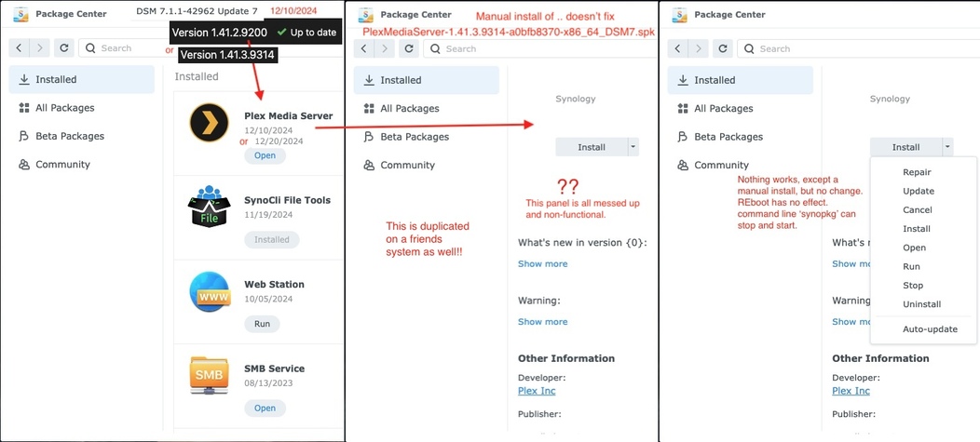Image resolution: width=980 pixels, height=442 pixels.
Task: Click the SMB Service folder icon
Action: coord(209,375)
